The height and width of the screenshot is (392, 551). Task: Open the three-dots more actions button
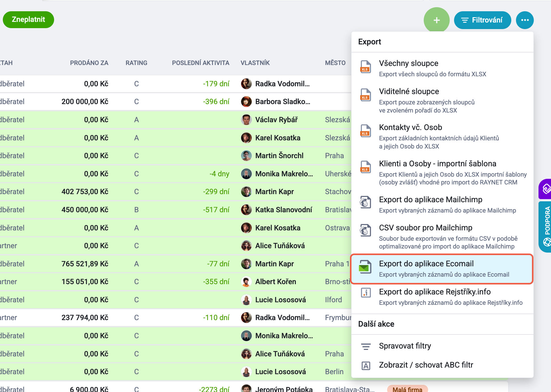pos(525,20)
